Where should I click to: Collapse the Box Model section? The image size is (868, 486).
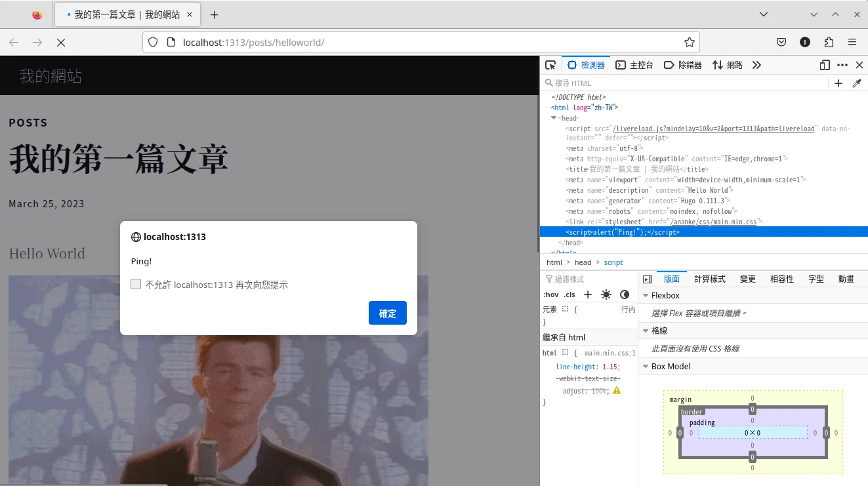click(645, 367)
